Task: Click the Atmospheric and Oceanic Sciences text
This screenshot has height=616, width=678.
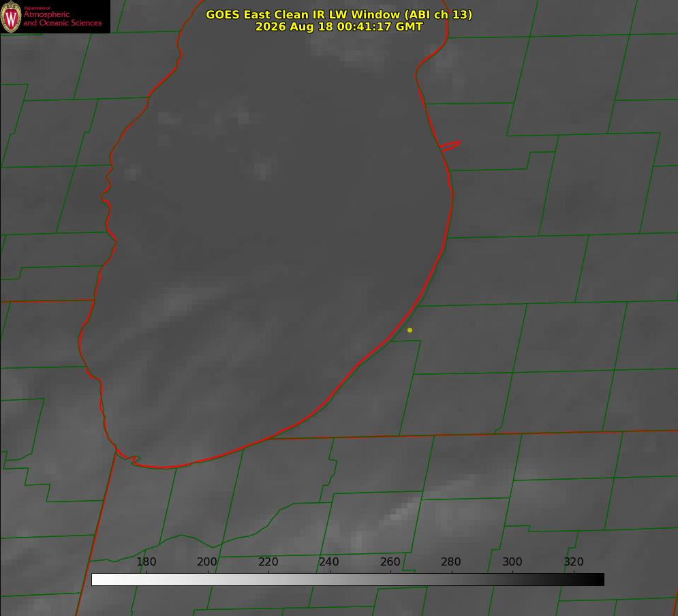Action: (x=62, y=18)
